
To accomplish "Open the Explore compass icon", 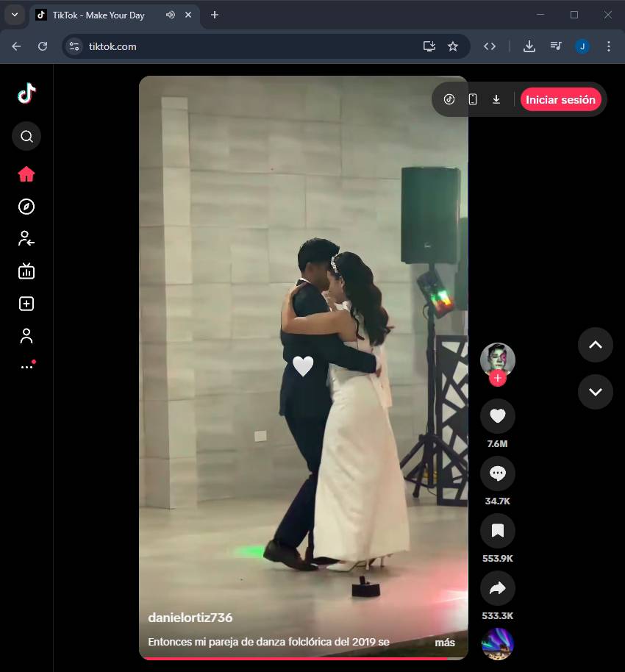I will (x=26, y=207).
